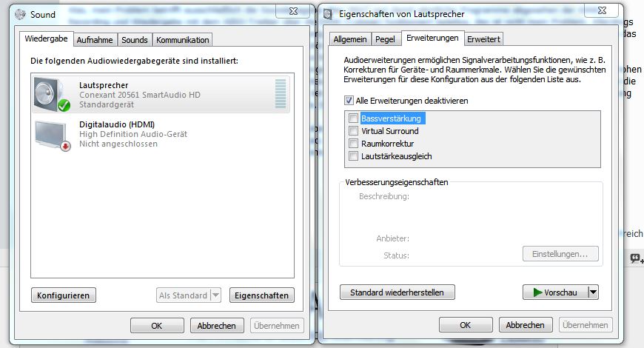Image resolution: width=644 pixels, height=348 pixels.
Task: Select the Digitalaudio (HDMI) monitor icon
Action: click(52, 135)
